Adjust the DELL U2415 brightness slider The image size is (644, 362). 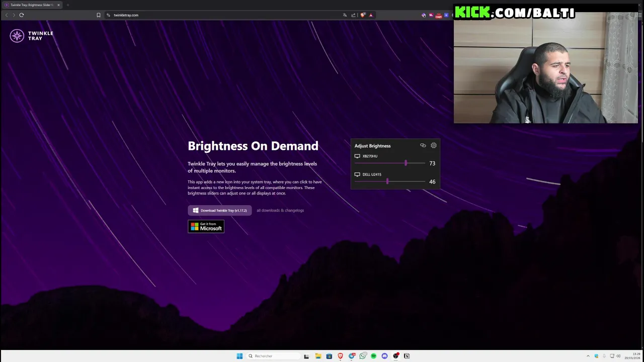tap(390, 182)
